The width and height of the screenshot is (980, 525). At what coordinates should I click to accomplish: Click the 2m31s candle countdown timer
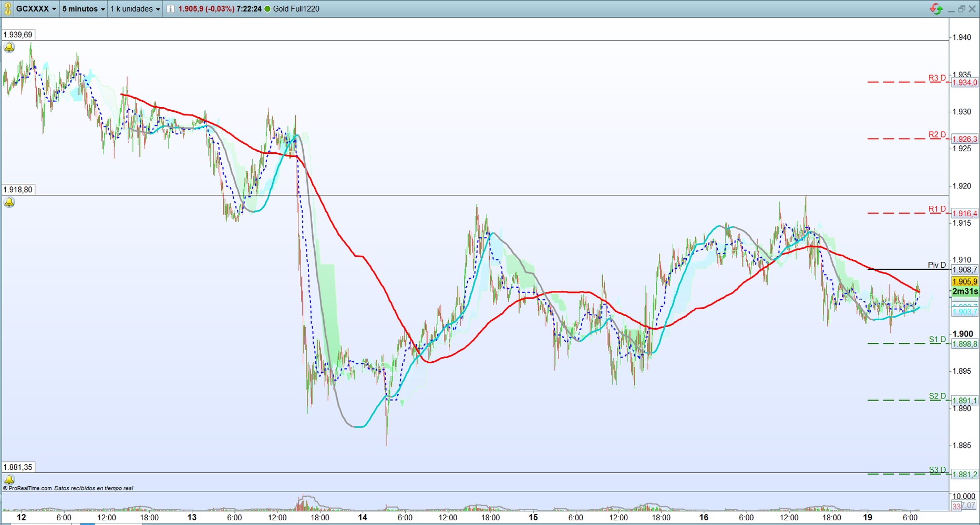[x=965, y=291]
